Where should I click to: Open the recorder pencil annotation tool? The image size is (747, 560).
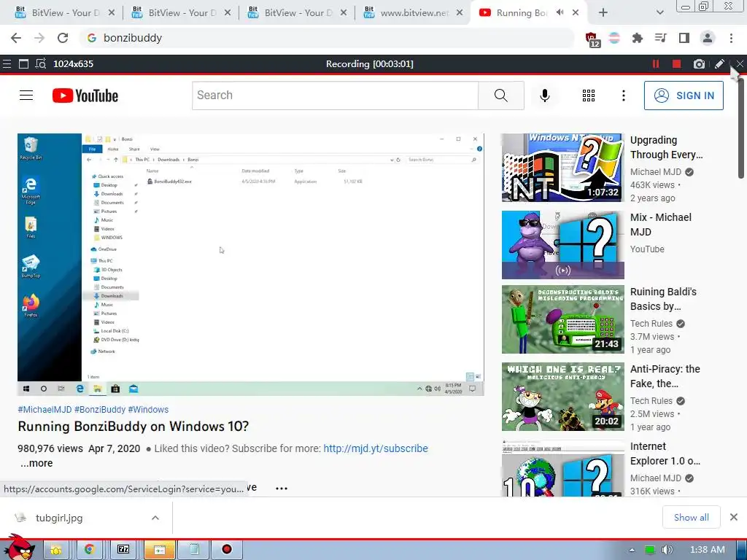(719, 64)
